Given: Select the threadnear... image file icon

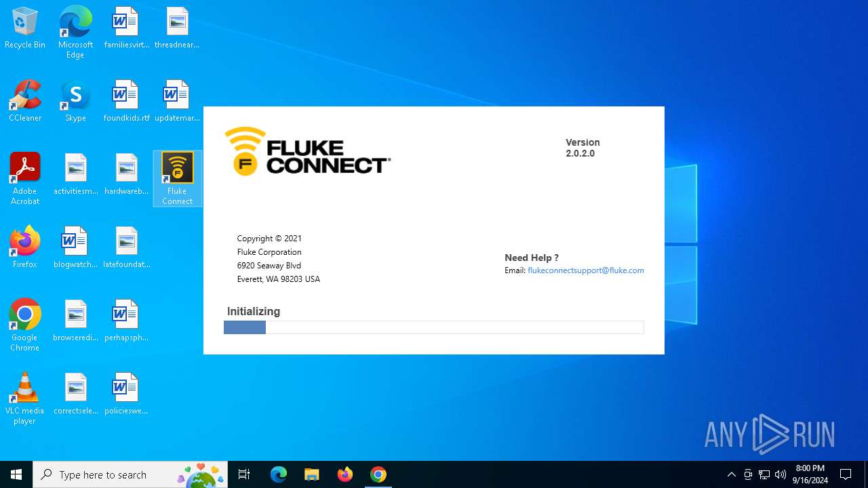Looking at the screenshot, I should tap(177, 28).
